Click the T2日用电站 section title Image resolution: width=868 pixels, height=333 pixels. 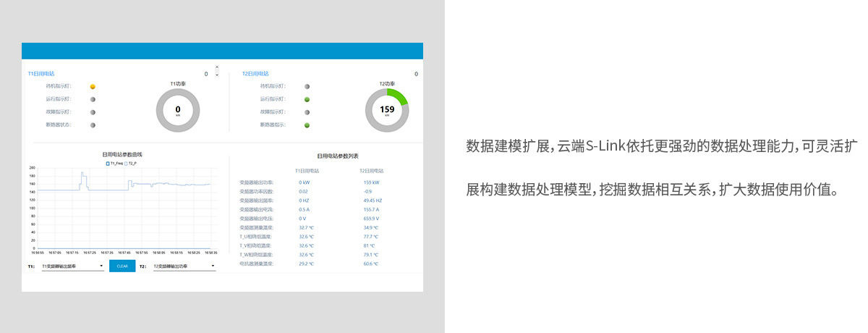255,74
